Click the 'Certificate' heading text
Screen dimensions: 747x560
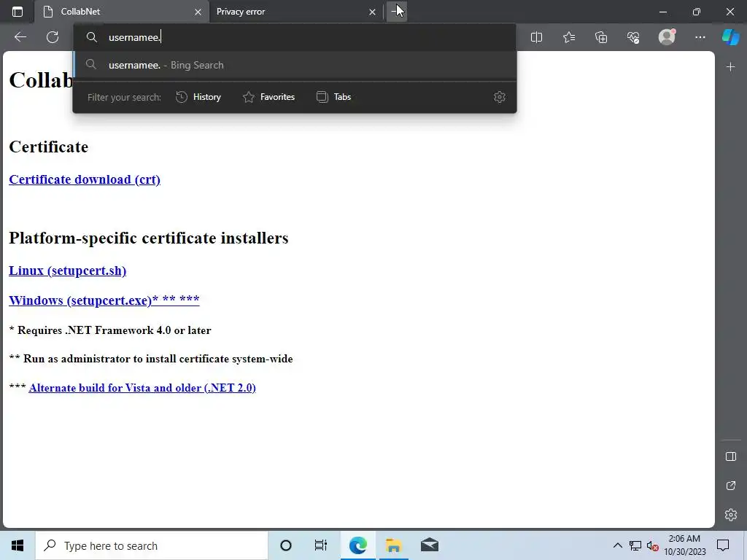coord(49,147)
